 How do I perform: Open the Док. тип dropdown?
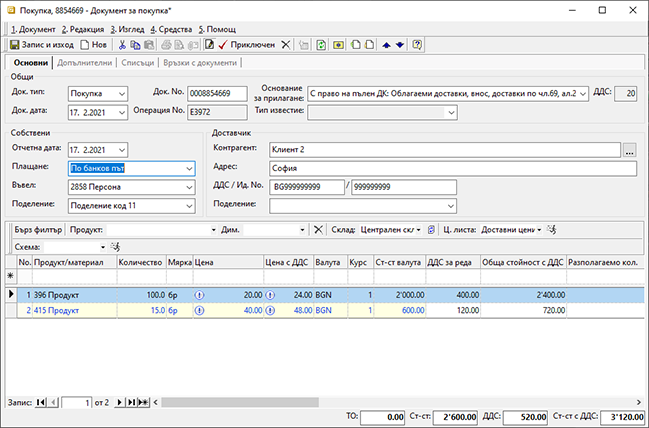121,93
